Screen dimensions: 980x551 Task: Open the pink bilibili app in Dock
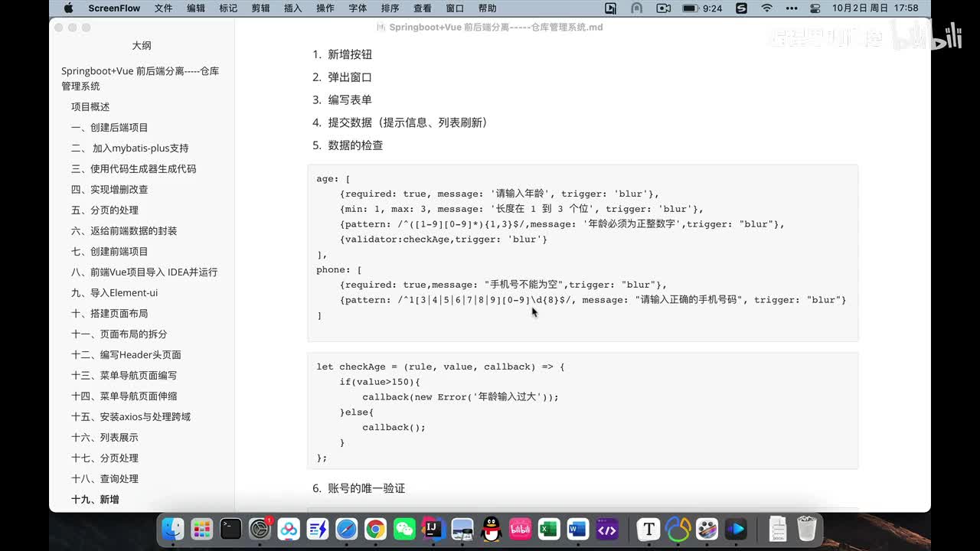point(521,529)
